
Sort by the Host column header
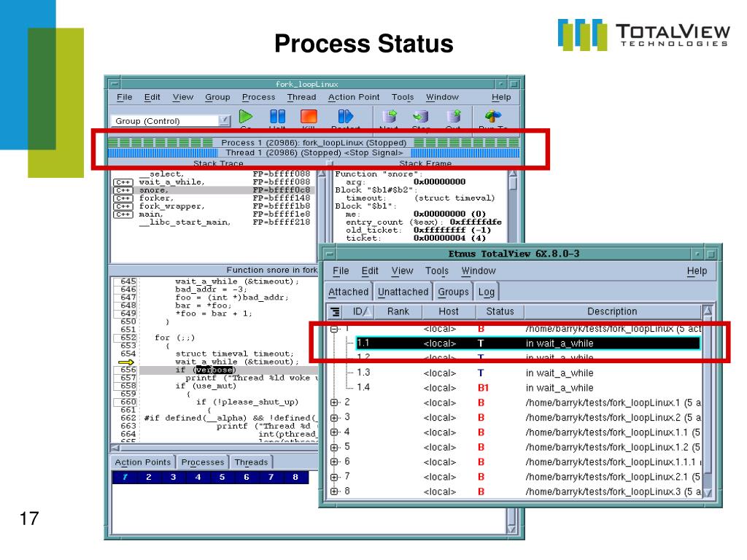pyautogui.click(x=449, y=312)
